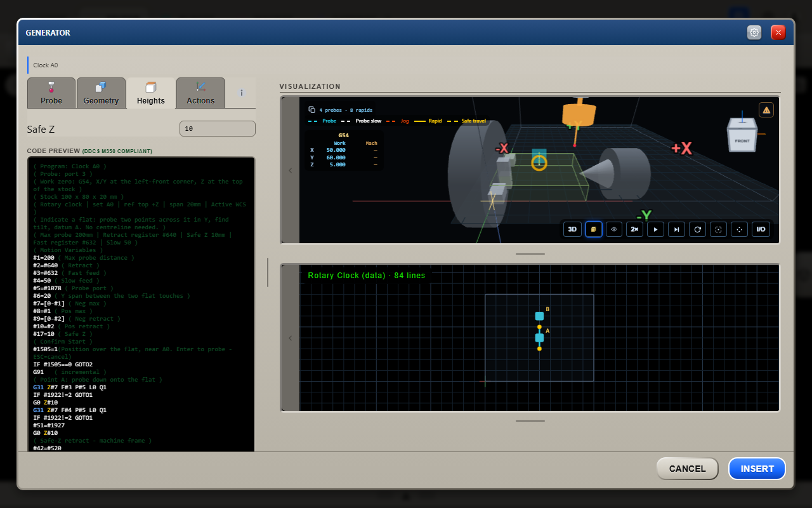
Task: Switch to the Geometry tab
Action: pyautogui.click(x=101, y=93)
